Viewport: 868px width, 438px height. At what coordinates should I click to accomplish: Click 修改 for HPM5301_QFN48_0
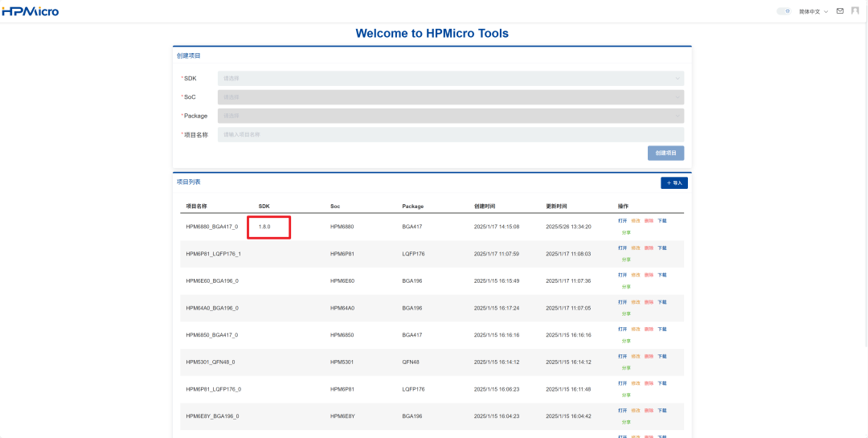point(636,356)
